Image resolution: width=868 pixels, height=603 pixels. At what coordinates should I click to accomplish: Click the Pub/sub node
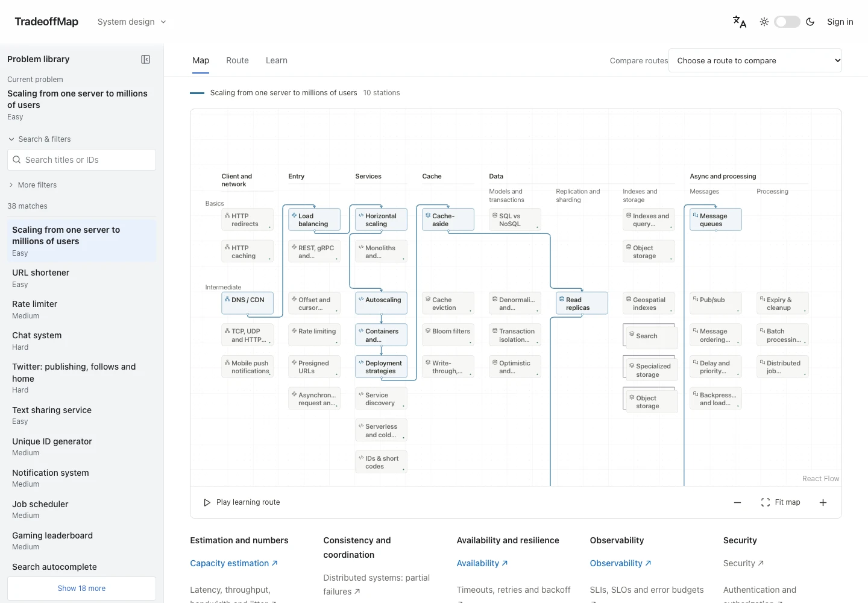715,303
